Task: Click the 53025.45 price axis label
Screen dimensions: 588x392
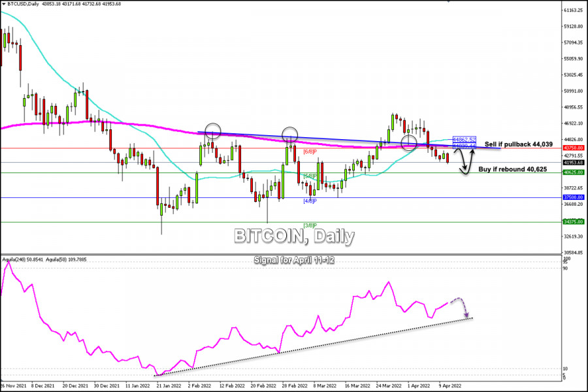Action: point(574,75)
